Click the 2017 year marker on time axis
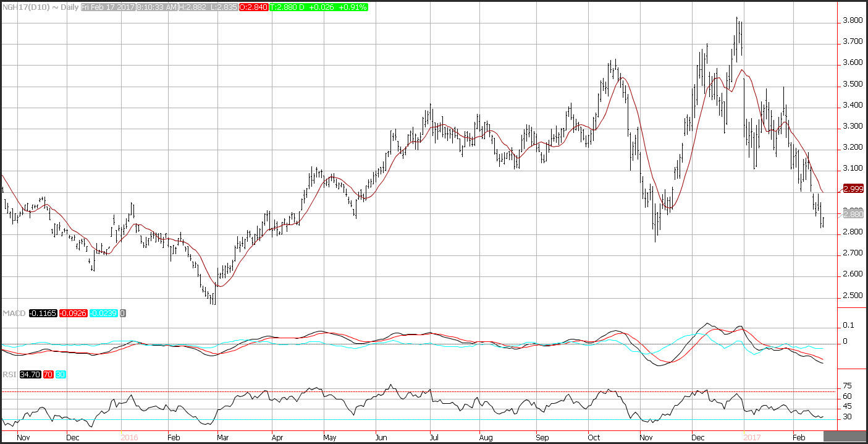The height and width of the screenshot is (444, 868). coord(751,437)
